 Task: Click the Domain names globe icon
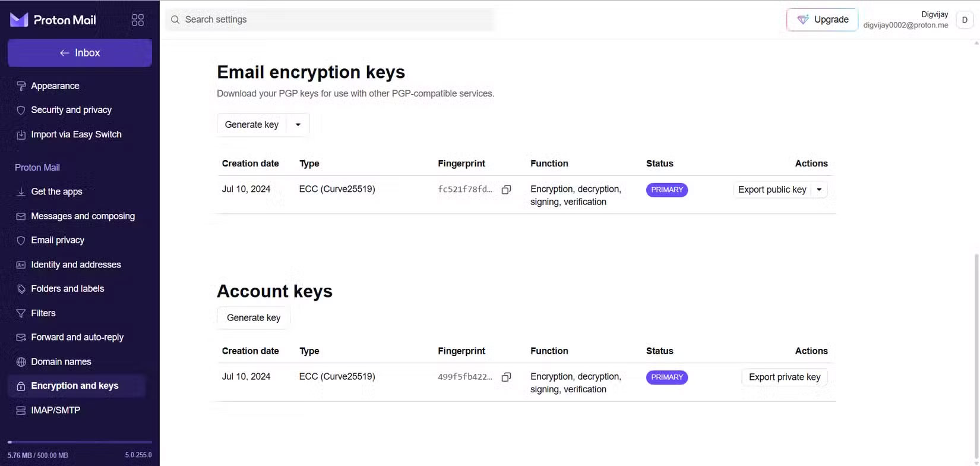point(21,362)
